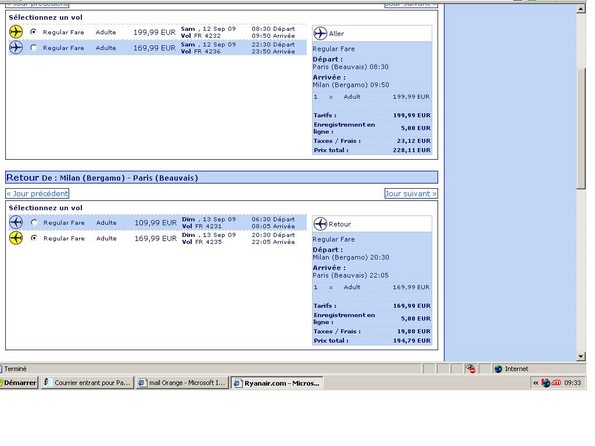Click yellow plane icon for flight FR 4232
Image resolution: width=595 pixels, height=446 pixels.
click(x=16, y=32)
